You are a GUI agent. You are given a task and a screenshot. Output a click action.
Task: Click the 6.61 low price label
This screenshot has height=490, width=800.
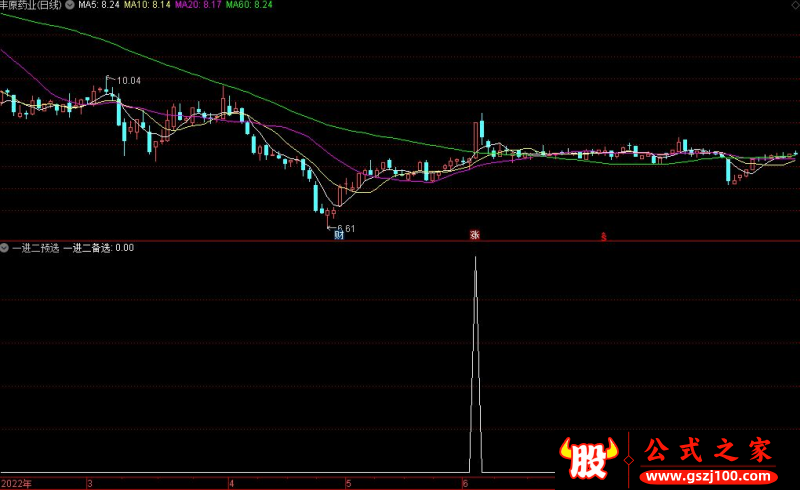[346, 228]
